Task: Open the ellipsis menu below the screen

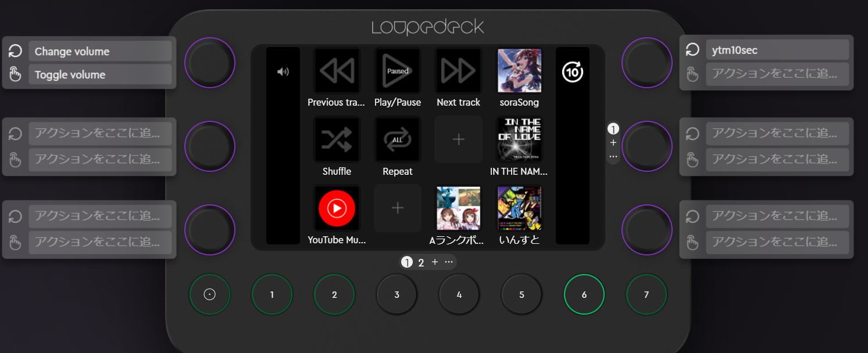Action: pos(449,262)
